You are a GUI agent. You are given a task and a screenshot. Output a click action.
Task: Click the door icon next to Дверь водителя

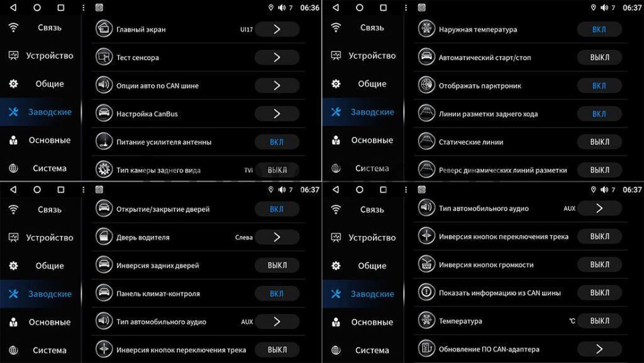(x=104, y=237)
